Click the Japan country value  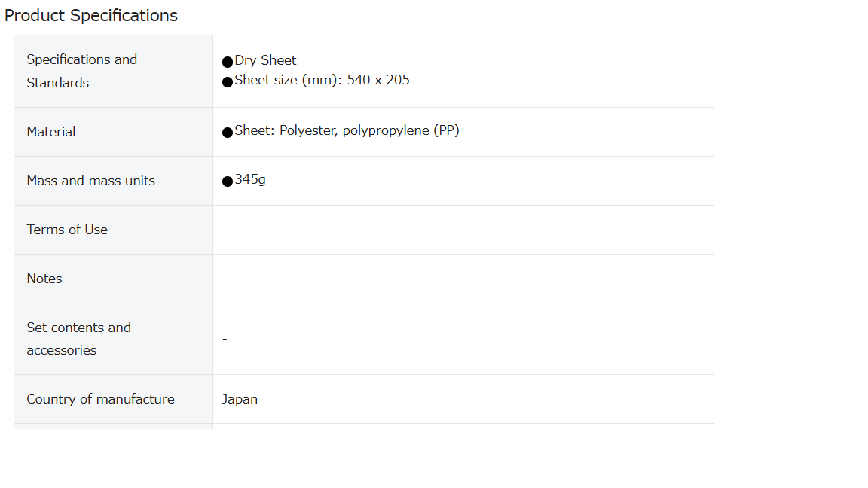(240, 399)
